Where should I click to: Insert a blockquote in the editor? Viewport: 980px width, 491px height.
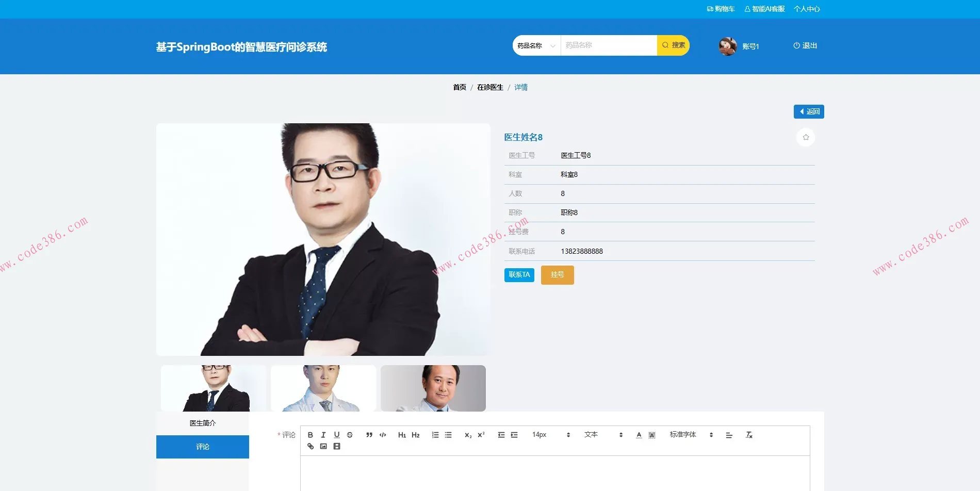pos(368,434)
